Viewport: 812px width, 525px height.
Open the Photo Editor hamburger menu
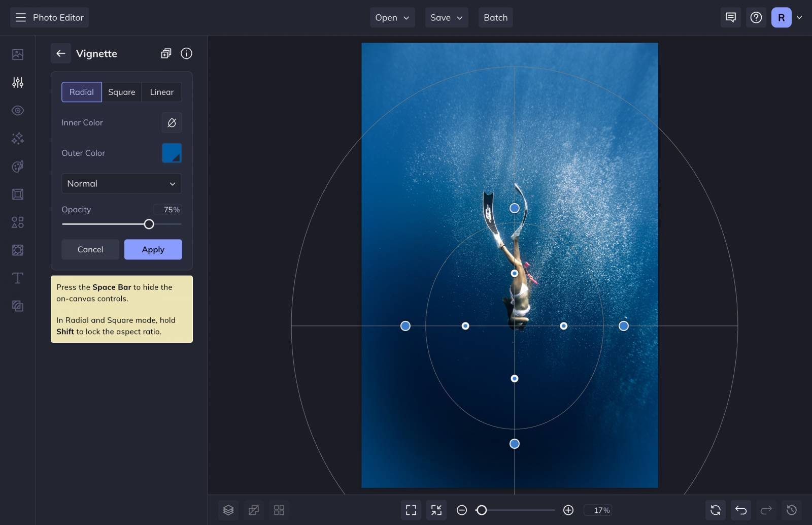[21, 18]
